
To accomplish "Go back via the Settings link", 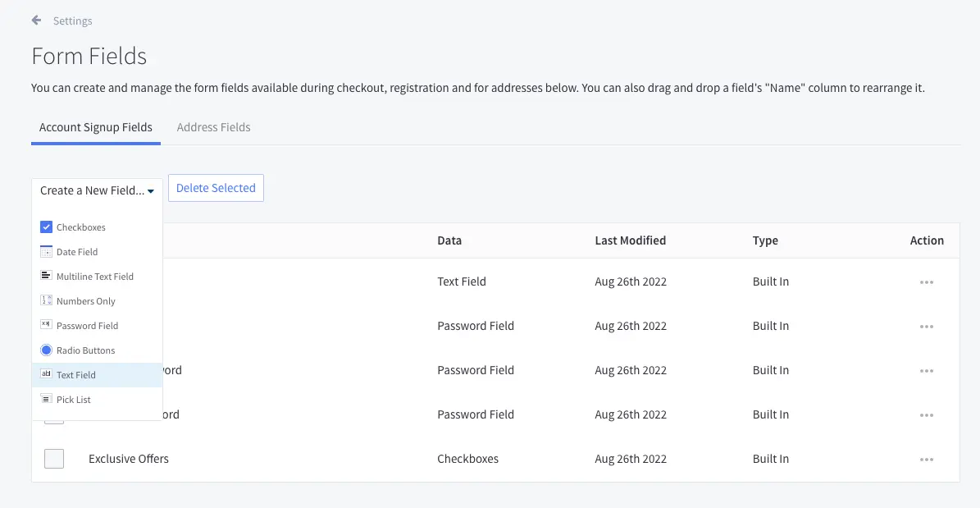I will (72, 21).
